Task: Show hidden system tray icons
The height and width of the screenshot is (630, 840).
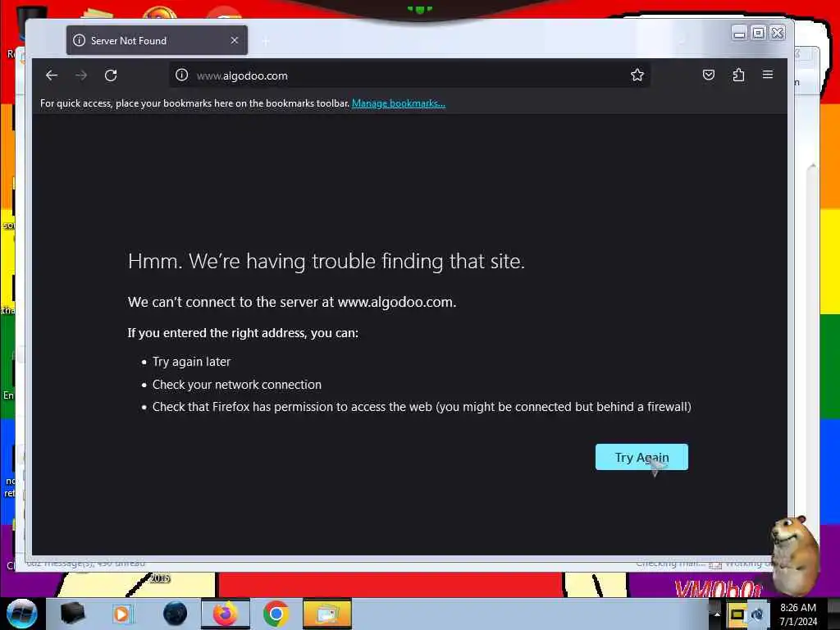Action: tap(716, 614)
